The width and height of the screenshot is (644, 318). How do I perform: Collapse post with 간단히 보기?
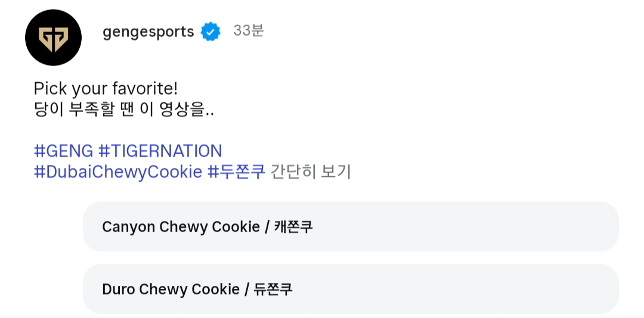[x=311, y=172]
